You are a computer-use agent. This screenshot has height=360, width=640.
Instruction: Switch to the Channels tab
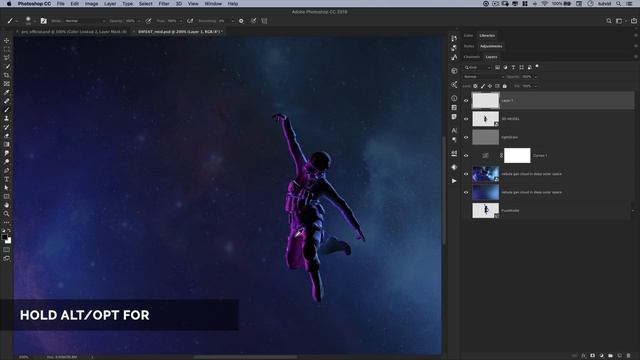(x=472, y=57)
